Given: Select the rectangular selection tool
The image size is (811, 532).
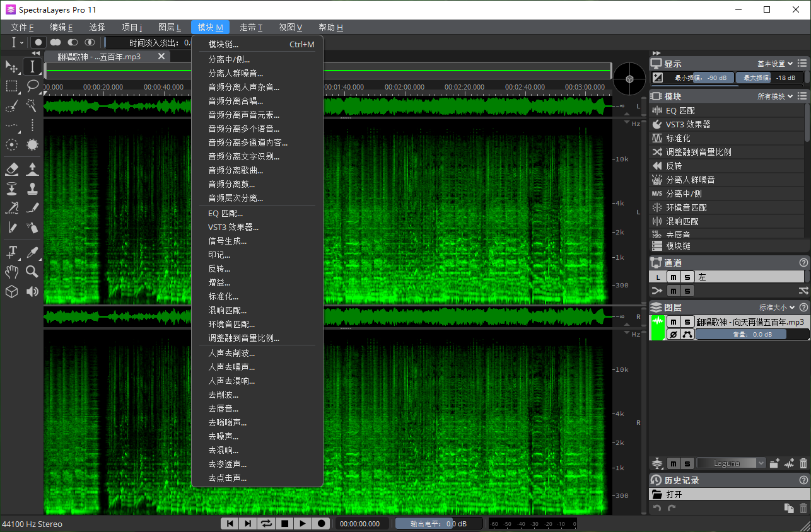Looking at the screenshot, I should [11, 86].
